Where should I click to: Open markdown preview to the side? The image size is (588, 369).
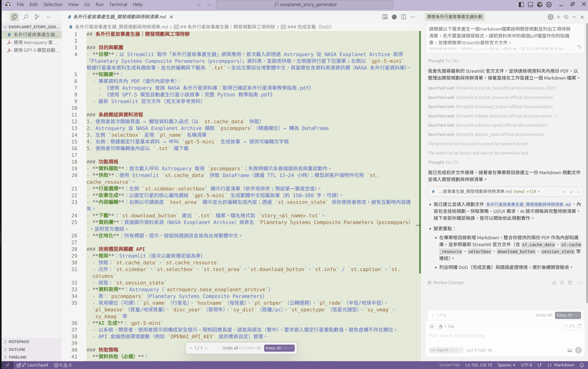(385, 17)
